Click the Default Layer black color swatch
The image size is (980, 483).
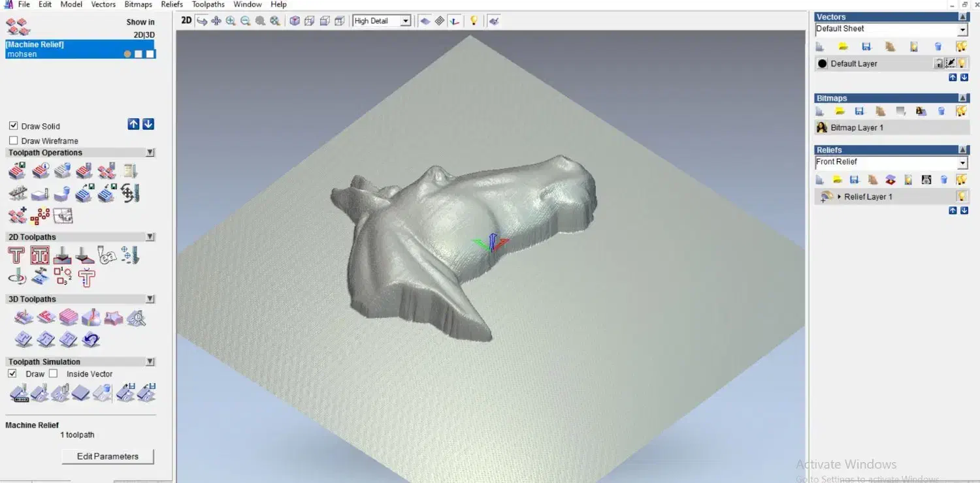(823, 63)
